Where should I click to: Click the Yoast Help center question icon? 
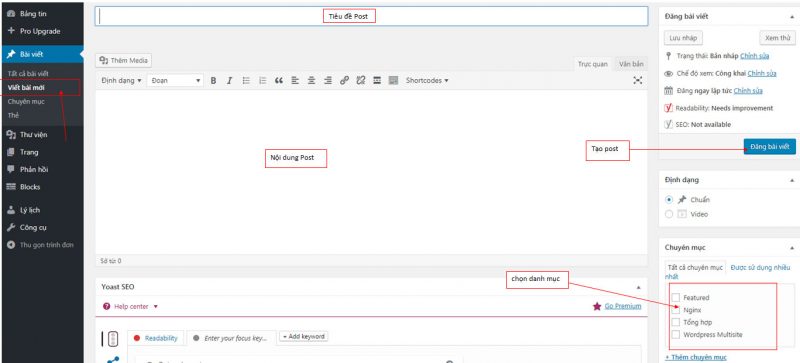(107, 306)
